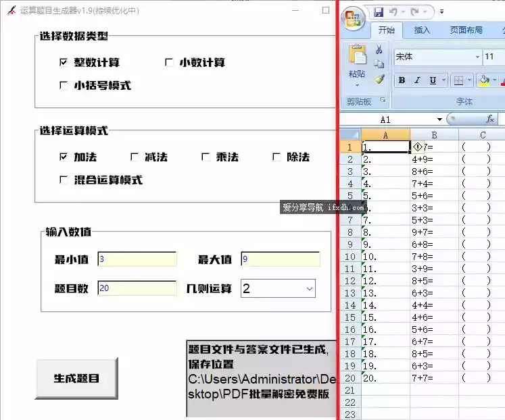
Task: Click cell containing 9+7=
Action: pos(434,232)
